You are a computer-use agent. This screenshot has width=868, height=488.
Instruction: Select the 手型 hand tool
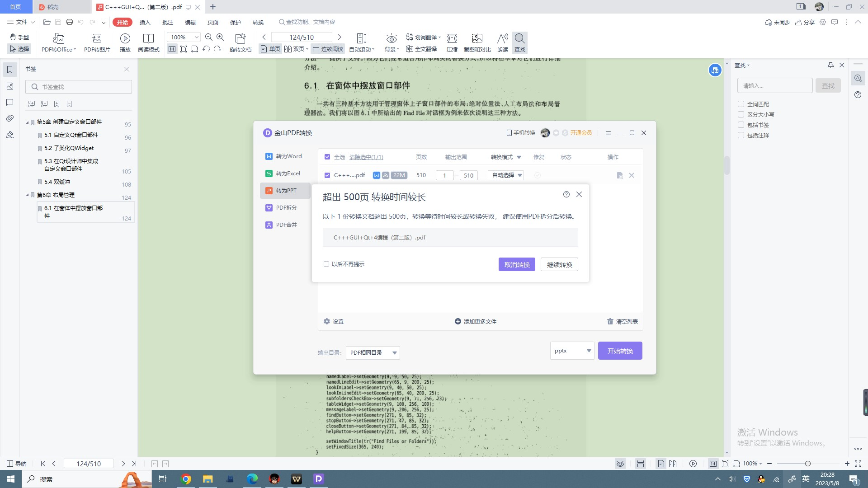(x=19, y=37)
